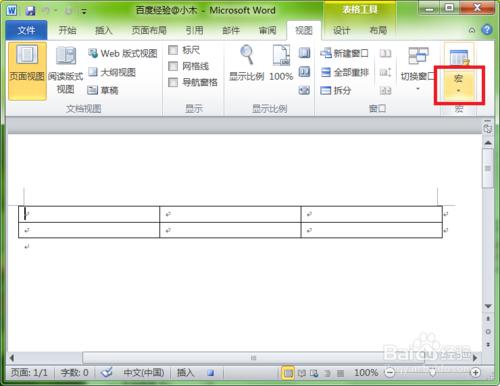Image resolution: width=500 pixels, height=386 pixels.
Task: Switch to the 邮件 (Mailings) tab
Action: point(231,30)
